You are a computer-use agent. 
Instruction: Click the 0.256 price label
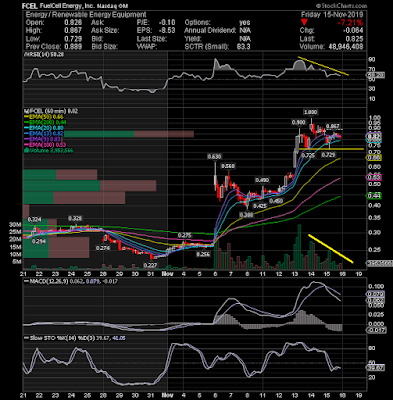coord(203,254)
